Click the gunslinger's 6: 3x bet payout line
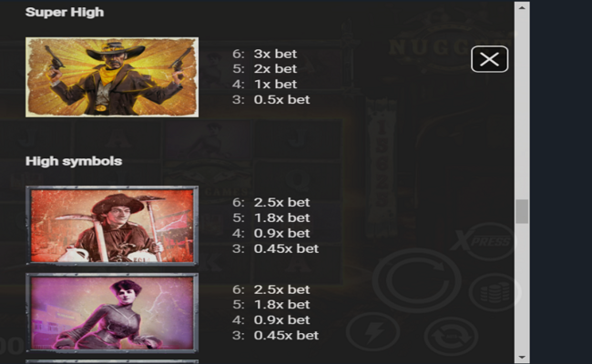Image resolution: width=592 pixels, height=364 pixels. click(265, 54)
